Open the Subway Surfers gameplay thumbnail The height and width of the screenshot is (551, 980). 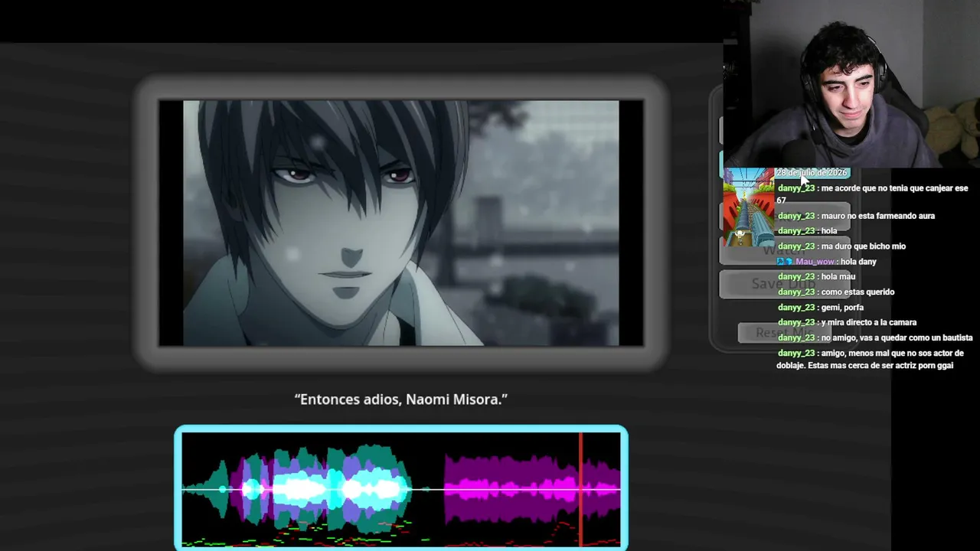click(x=749, y=207)
